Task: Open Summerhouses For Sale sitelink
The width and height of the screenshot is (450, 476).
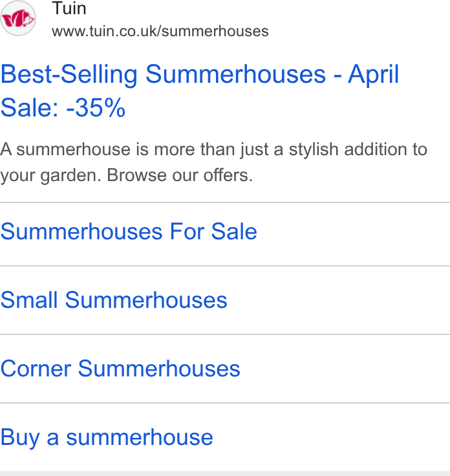Action: point(129,232)
